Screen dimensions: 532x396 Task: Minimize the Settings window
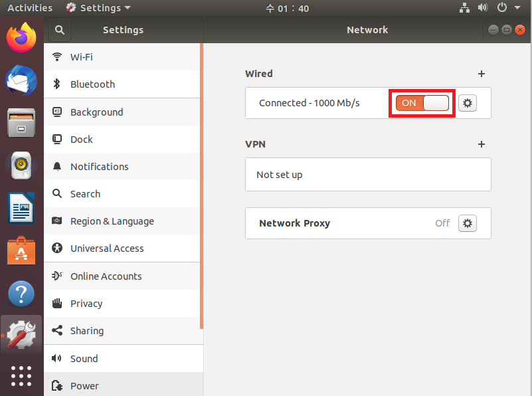(x=493, y=30)
